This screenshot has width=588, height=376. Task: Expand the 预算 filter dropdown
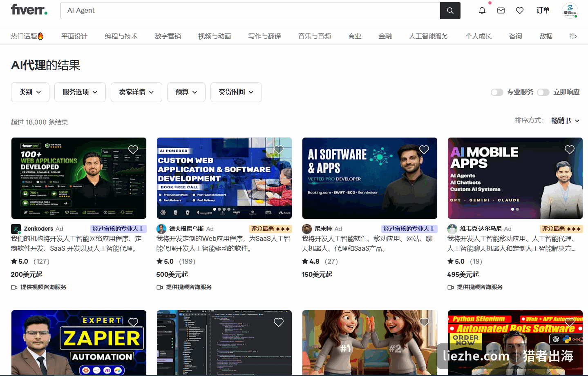(x=186, y=92)
